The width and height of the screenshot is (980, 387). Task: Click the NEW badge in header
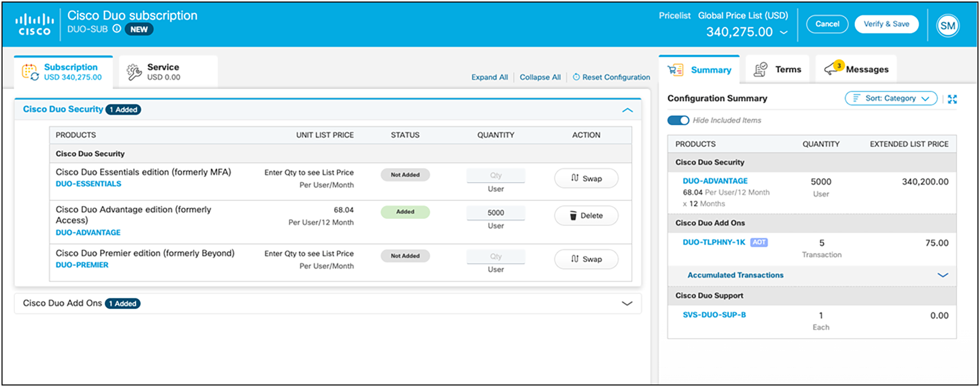(x=139, y=29)
